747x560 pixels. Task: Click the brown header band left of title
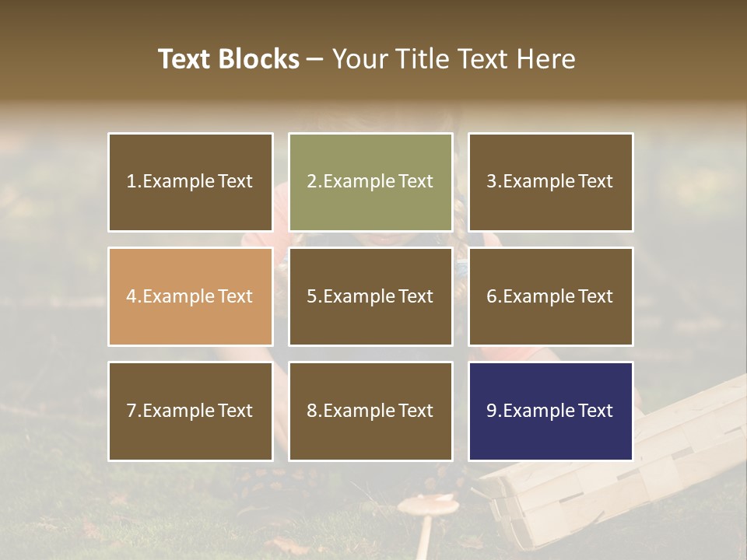[x=70, y=54]
